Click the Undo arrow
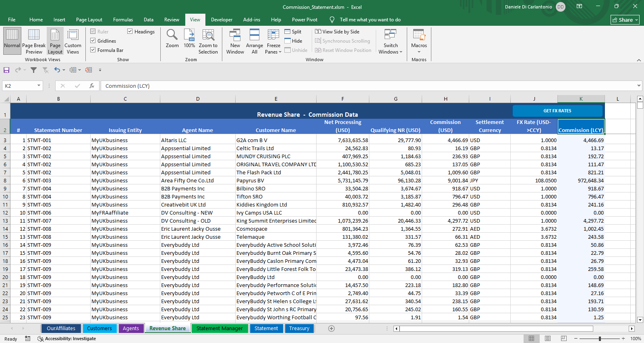The width and height of the screenshot is (644, 343). tap(57, 70)
